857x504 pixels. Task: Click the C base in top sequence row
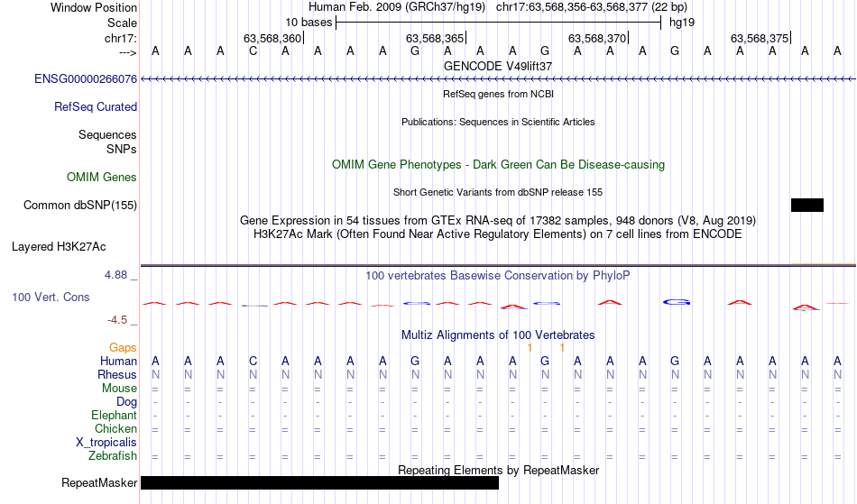pyautogui.click(x=253, y=51)
